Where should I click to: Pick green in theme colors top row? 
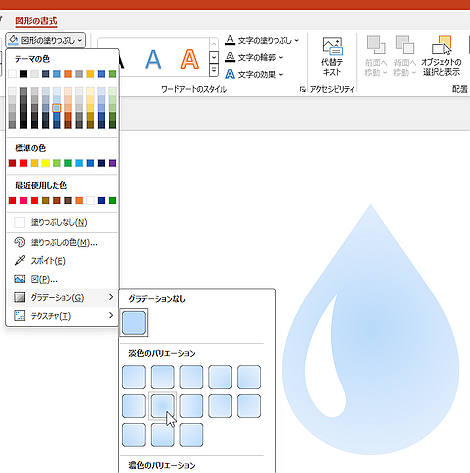pyautogui.click(x=113, y=74)
